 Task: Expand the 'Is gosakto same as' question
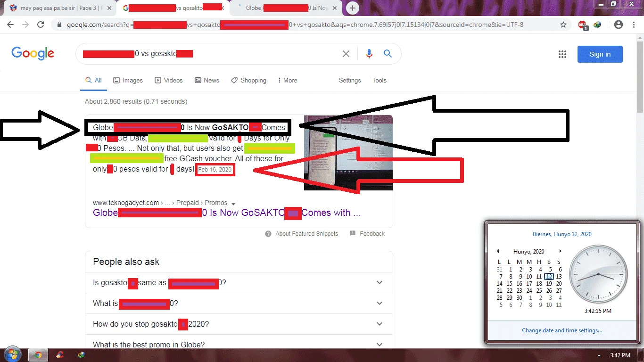tap(239, 283)
